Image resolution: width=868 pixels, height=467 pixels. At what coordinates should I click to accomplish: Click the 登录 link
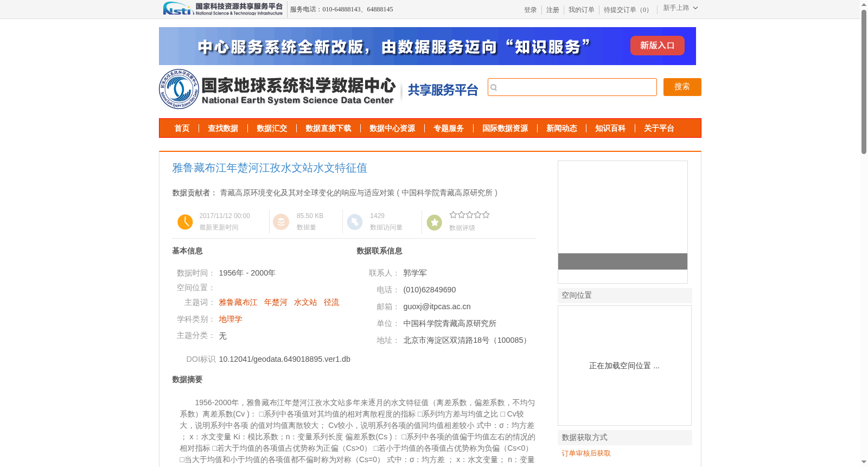coord(530,10)
